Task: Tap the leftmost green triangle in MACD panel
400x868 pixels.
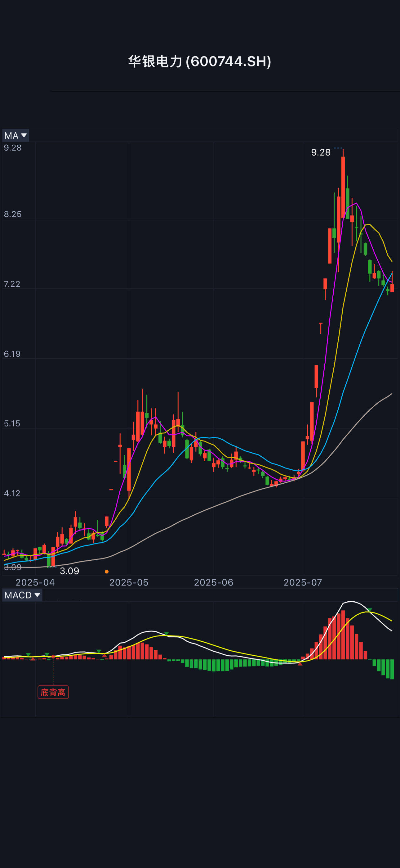Action: click(x=28, y=655)
